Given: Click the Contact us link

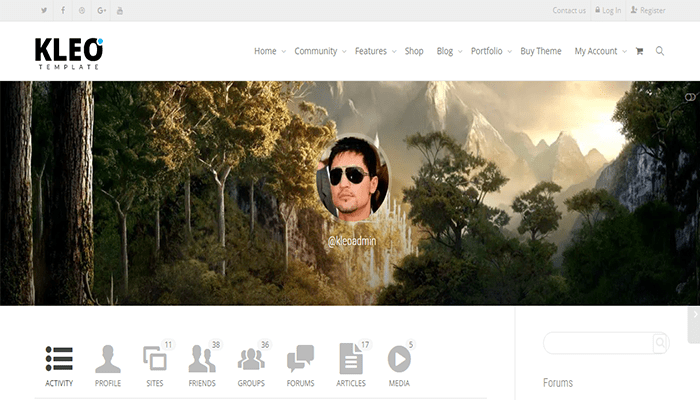Looking at the screenshot, I should [x=569, y=10].
